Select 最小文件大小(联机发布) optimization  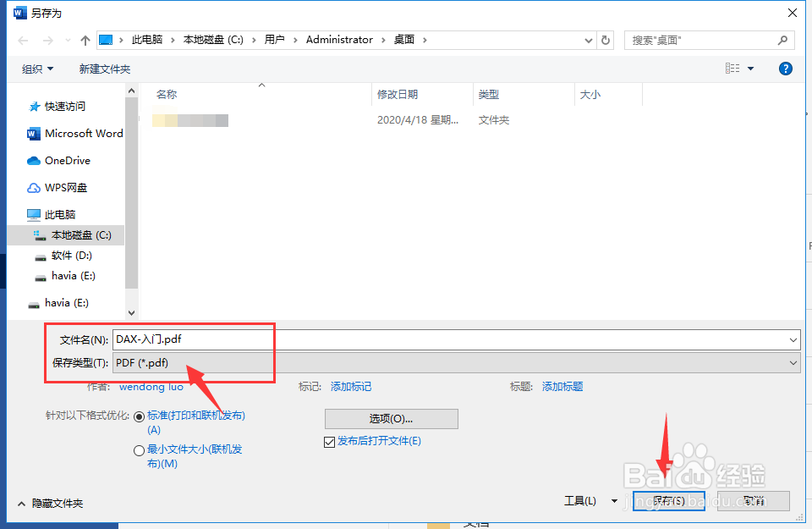(x=139, y=449)
